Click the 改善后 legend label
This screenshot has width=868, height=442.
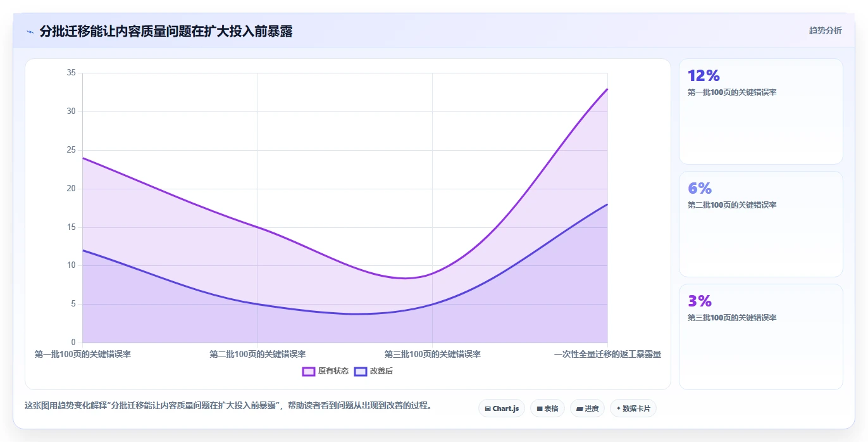pyautogui.click(x=381, y=371)
